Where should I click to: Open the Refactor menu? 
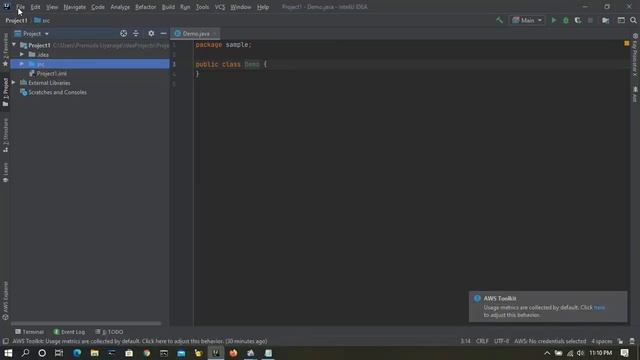point(146,7)
